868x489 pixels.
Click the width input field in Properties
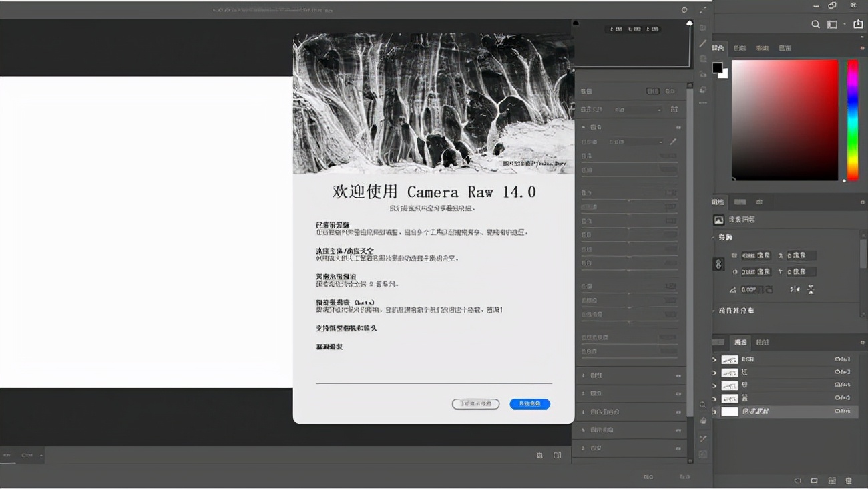tap(756, 255)
